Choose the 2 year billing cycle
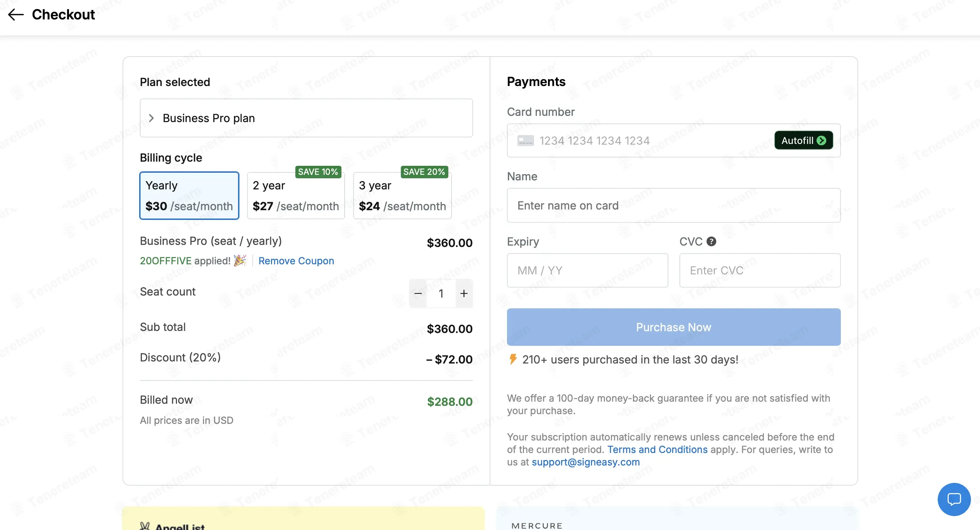The width and height of the screenshot is (980, 530). tap(296, 195)
